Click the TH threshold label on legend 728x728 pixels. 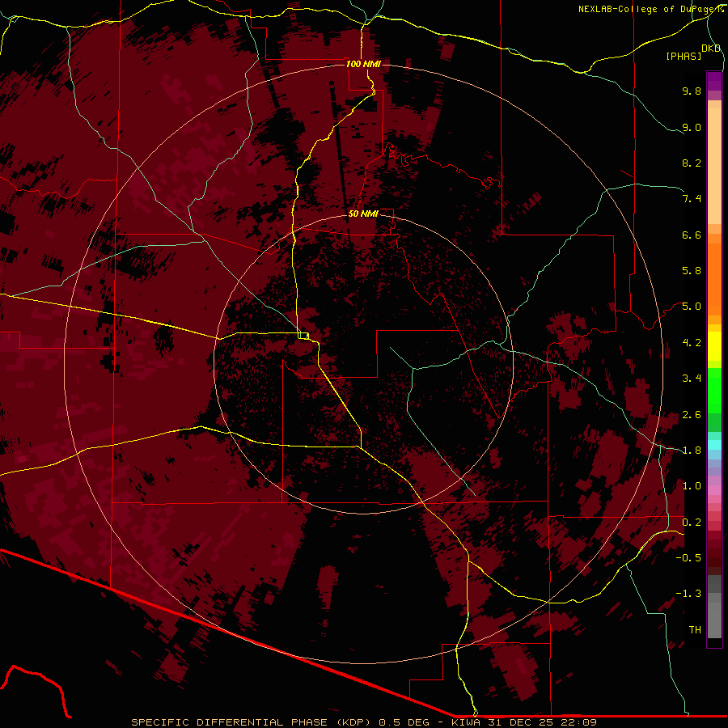point(695,630)
